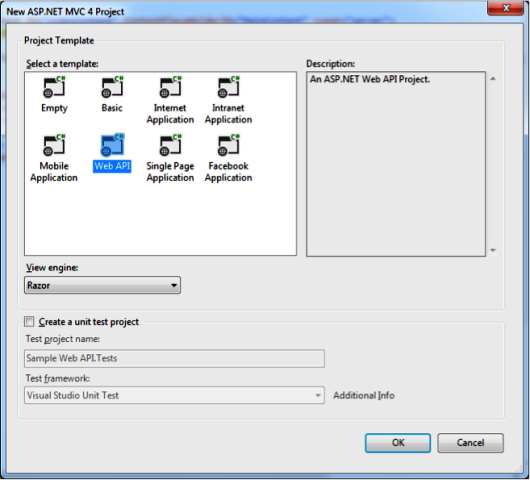This screenshot has height=480, width=530.
Task: Close the New ASP.NET MVC 4 Project dialog
Action: pyautogui.click(x=506, y=8)
